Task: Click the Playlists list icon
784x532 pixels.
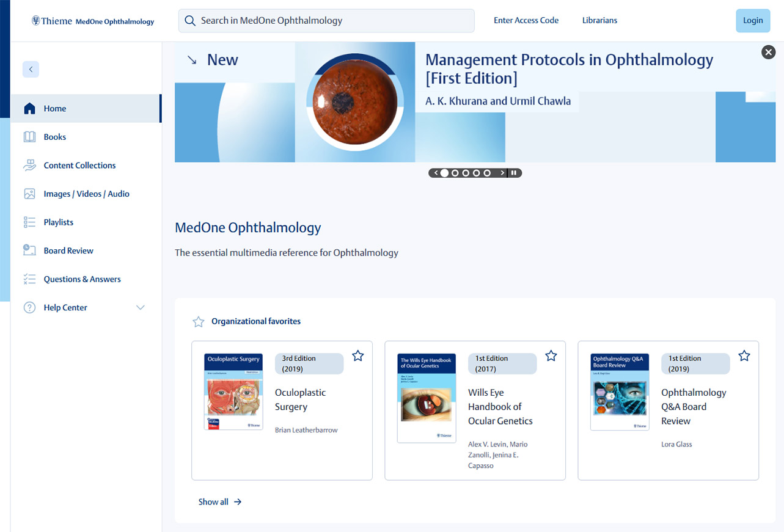Action: [x=29, y=222]
